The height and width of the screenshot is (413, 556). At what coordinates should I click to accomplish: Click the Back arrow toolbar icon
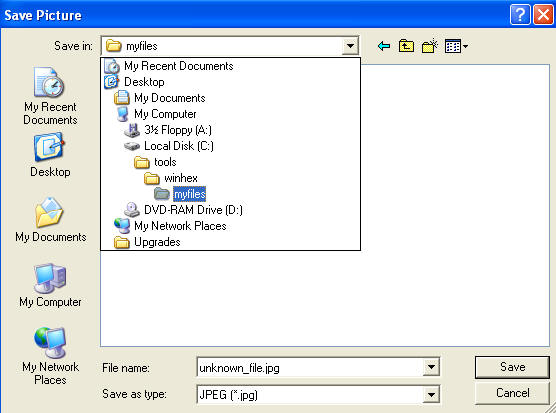click(x=384, y=46)
